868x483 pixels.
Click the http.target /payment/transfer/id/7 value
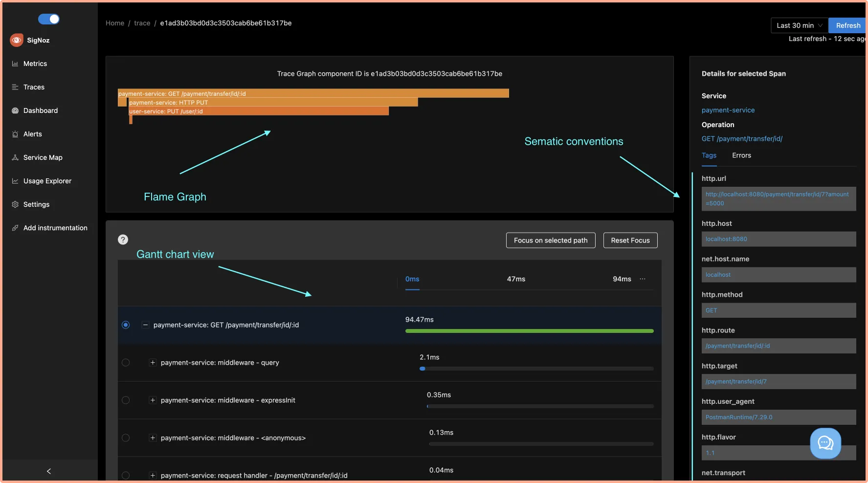tap(779, 381)
